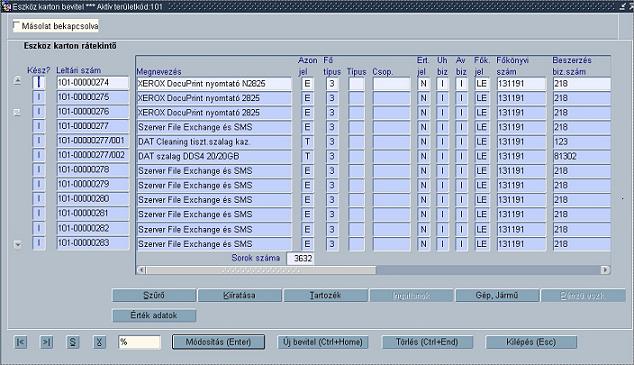The width and height of the screenshot is (634, 365).
Task: Click the horizontal scrollbar thumb
Action: (x=261, y=270)
